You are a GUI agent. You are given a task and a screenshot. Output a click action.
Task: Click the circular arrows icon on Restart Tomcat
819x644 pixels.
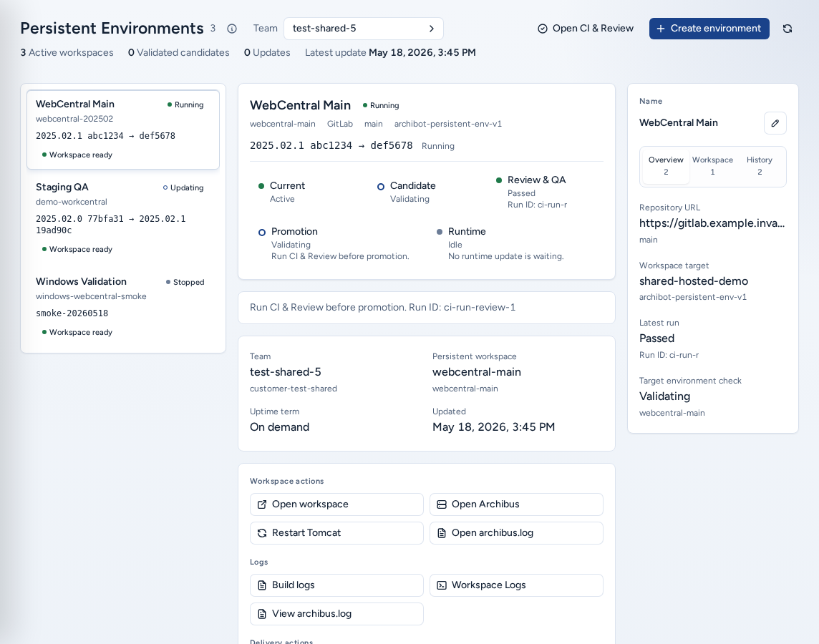[262, 533]
